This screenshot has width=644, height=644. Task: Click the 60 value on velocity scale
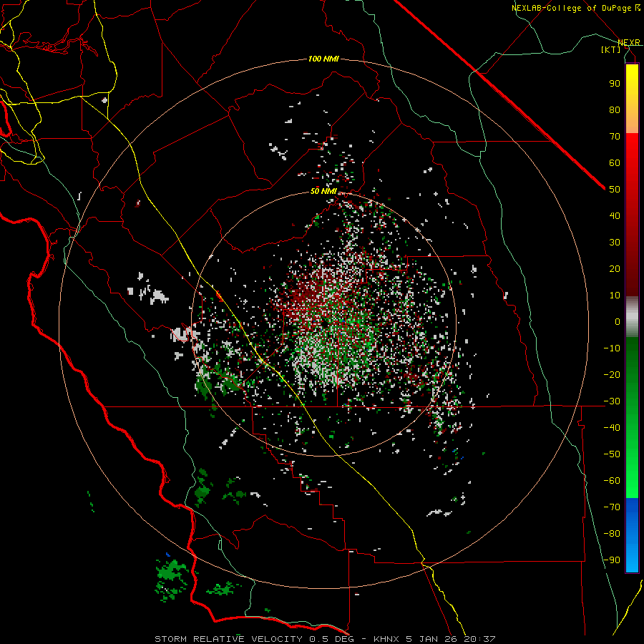click(x=615, y=163)
